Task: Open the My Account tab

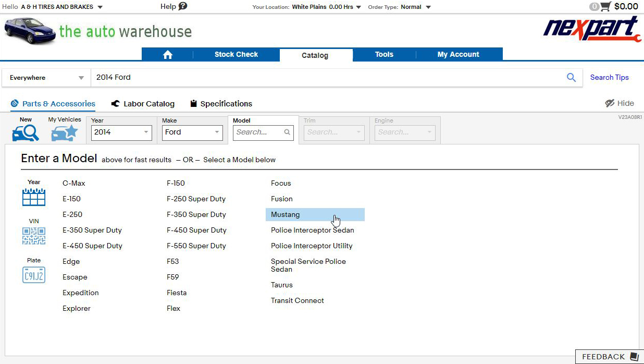Action: [x=459, y=54]
